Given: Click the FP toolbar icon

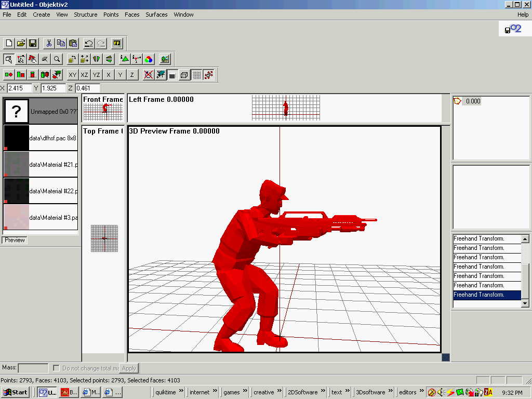Looking at the screenshot, I should tap(117, 44).
